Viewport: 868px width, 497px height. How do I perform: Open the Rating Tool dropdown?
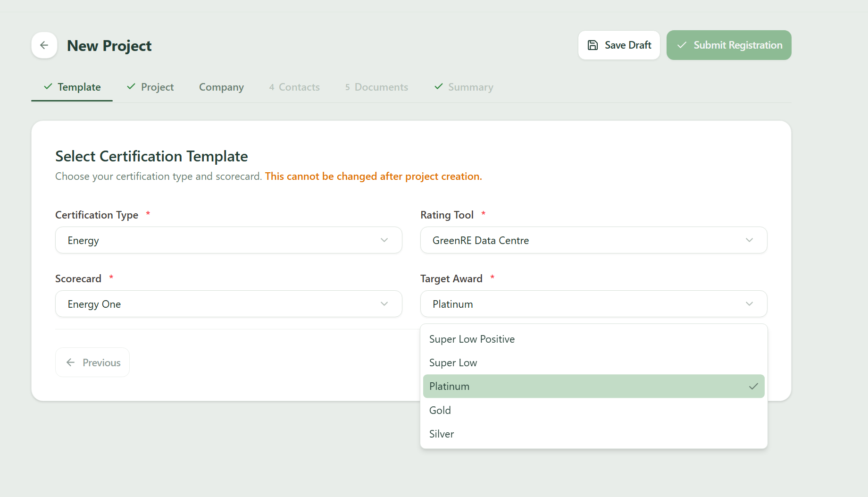pyautogui.click(x=594, y=240)
